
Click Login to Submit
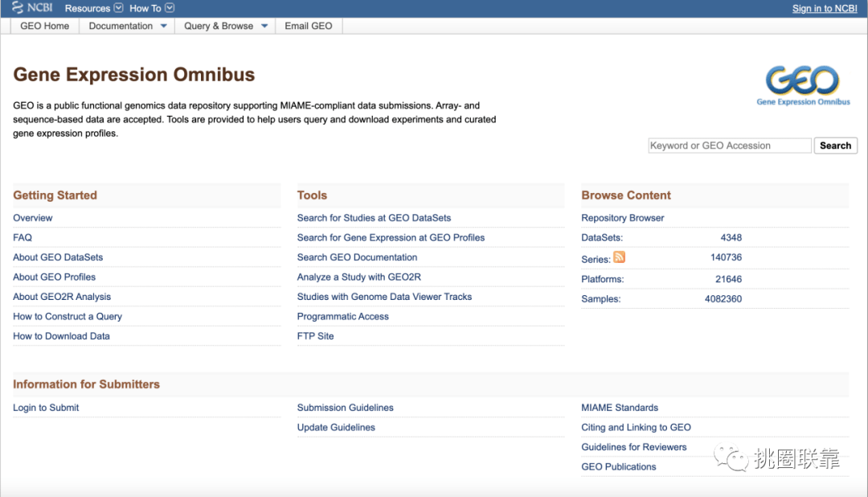(46, 408)
